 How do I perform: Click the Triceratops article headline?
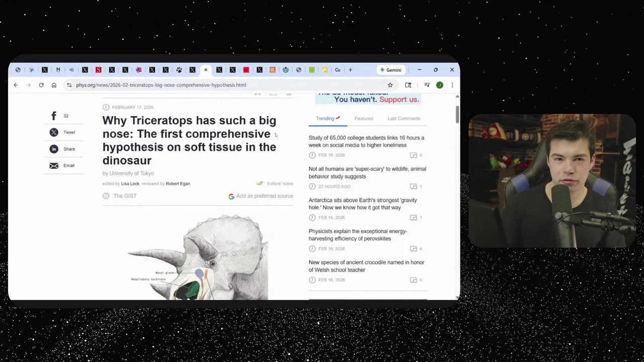[189, 140]
